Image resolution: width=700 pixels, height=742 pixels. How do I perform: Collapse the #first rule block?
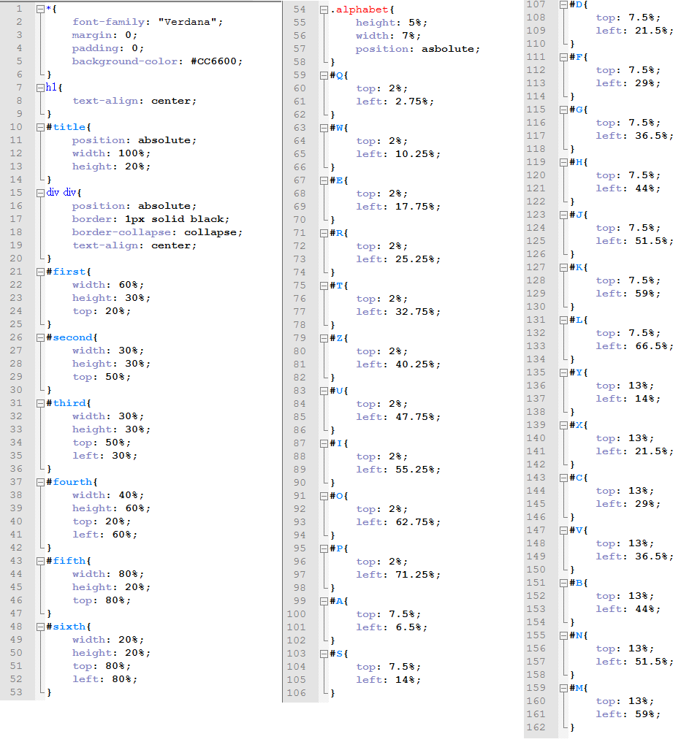point(41,272)
